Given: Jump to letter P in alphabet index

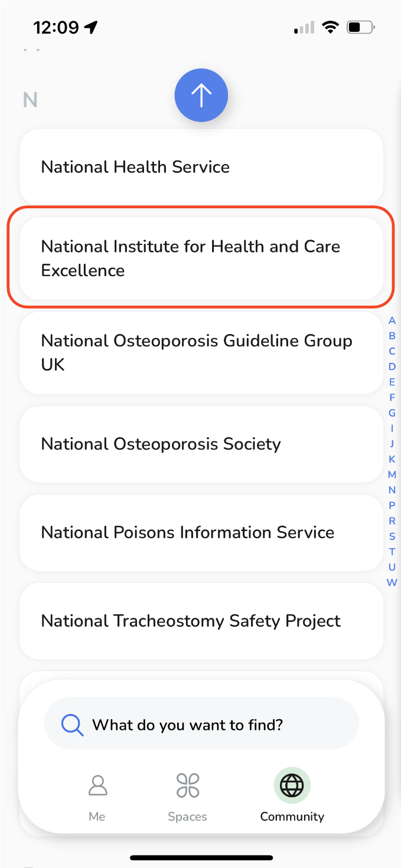Looking at the screenshot, I should pyautogui.click(x=392, y=505).
